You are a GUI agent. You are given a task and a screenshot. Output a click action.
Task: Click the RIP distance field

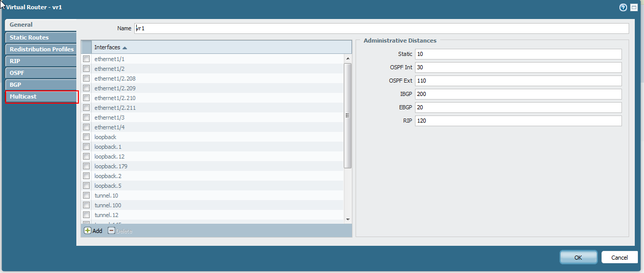(518, 121)
